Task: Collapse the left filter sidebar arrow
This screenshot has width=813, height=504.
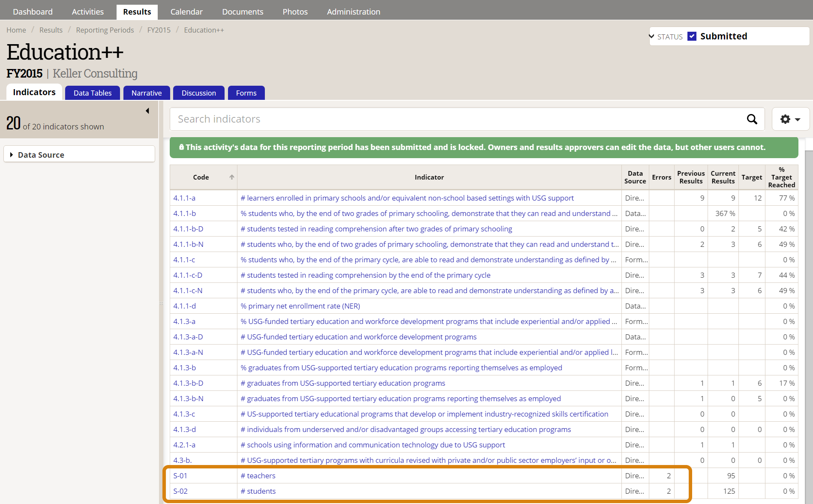Action: tap(147, 111)
